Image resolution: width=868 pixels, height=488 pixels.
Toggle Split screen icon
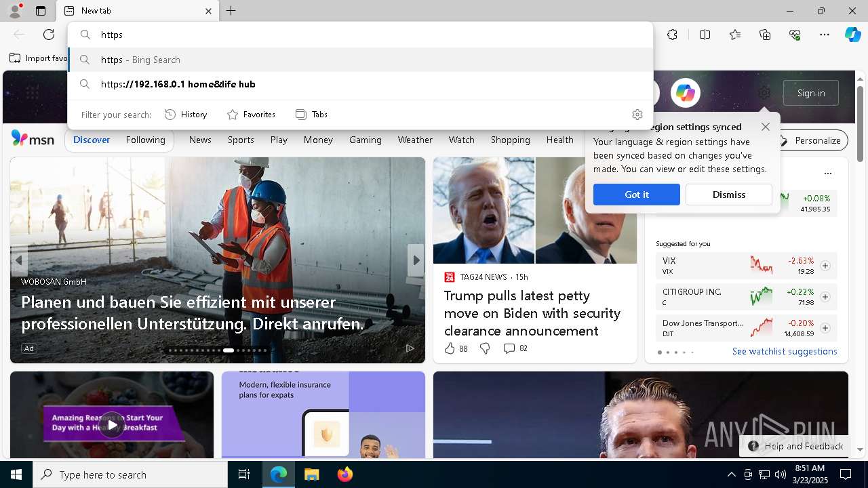705,35
